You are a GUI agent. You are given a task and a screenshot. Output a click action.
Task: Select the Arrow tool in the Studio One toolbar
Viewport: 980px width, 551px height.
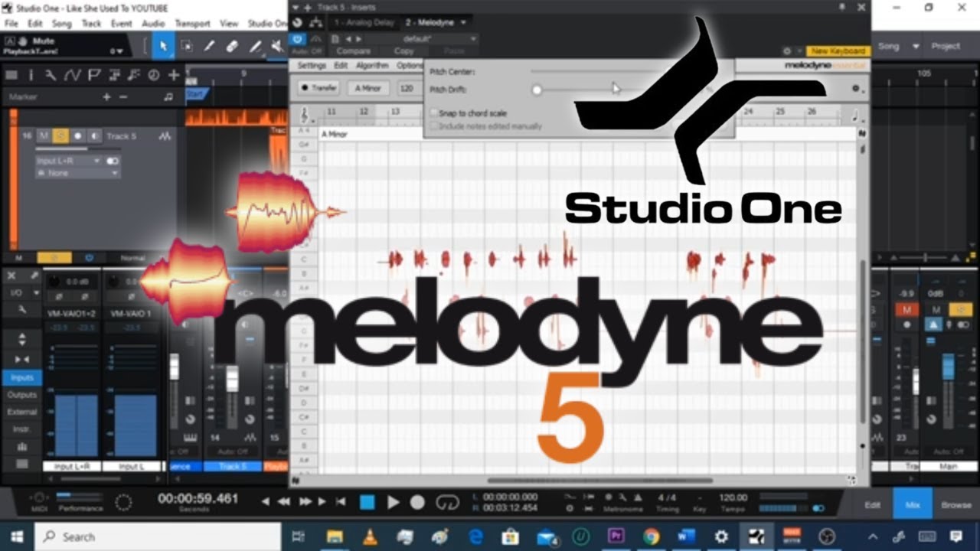tap(162, 46)
